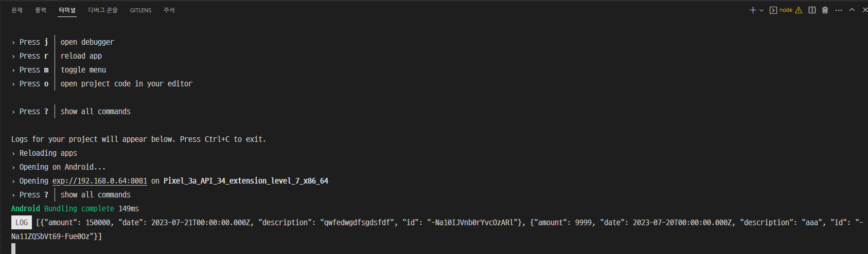Check the yellow warning triangle icon
This screenshot has width=868, height=254.
[x=799, y=10]
